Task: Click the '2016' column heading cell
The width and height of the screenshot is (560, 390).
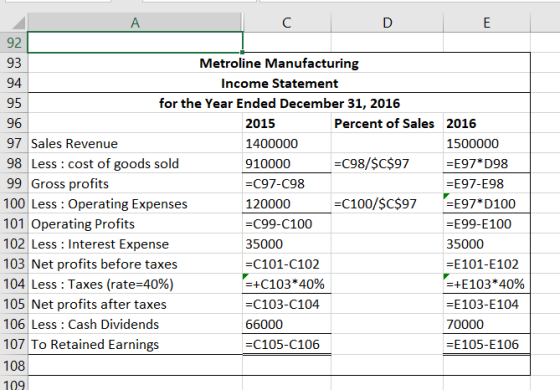Action: tap(487, 124)
